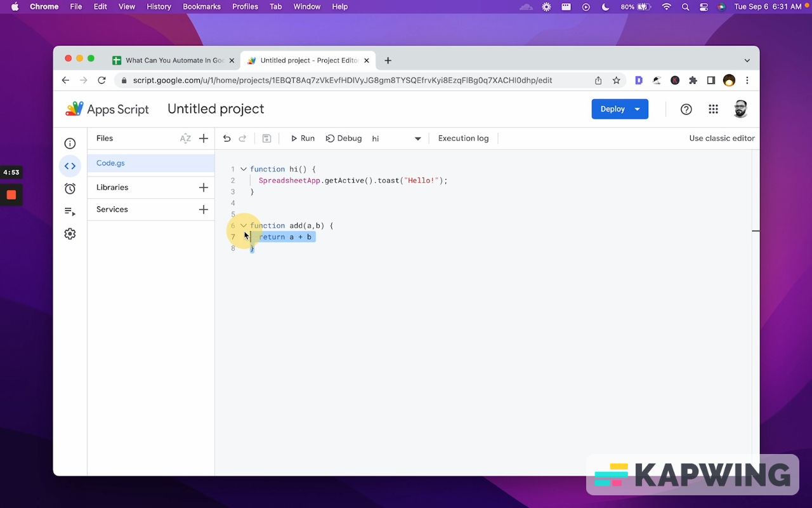Open Chrome tab search chevron
The width and height of the screenshot is (812, 508).
click(747, 60)
